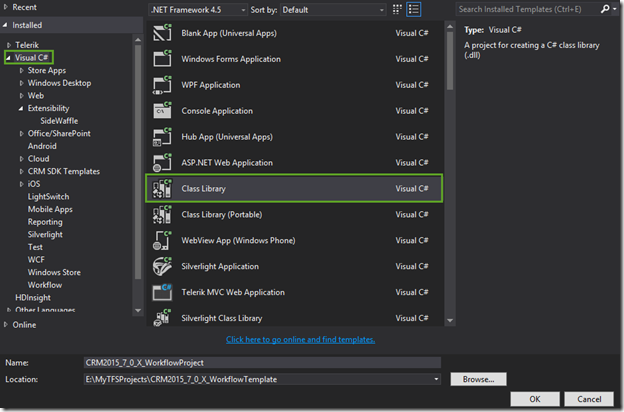Screen dimensions: 624x412
Task: Select the Silverlight category
Action: (x=45, y=234)
